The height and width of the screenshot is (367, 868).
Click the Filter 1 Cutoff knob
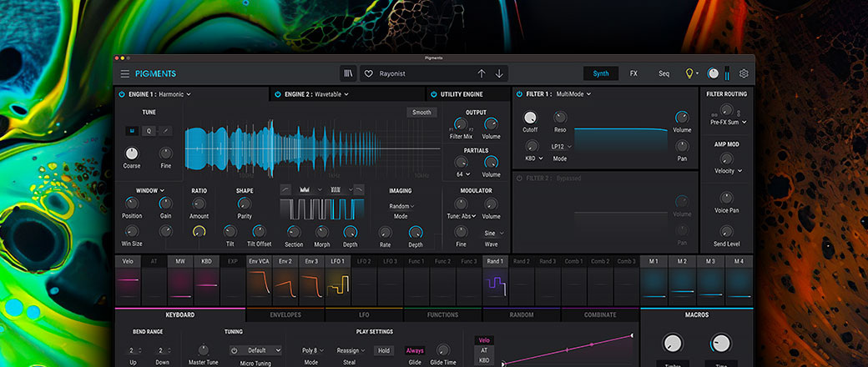click(x=530, y=118)
